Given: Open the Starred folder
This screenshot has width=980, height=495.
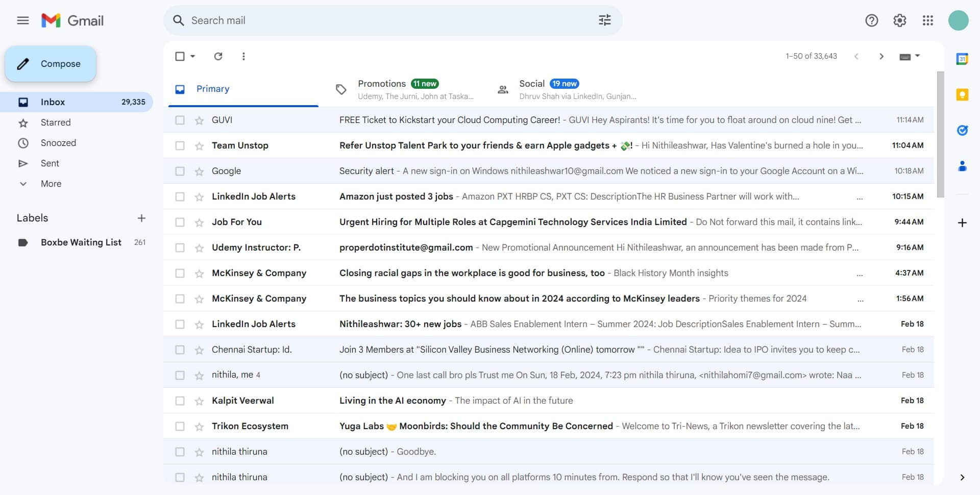Looking at the screenshot, I should pyautogui.click(x=56, y=122).
